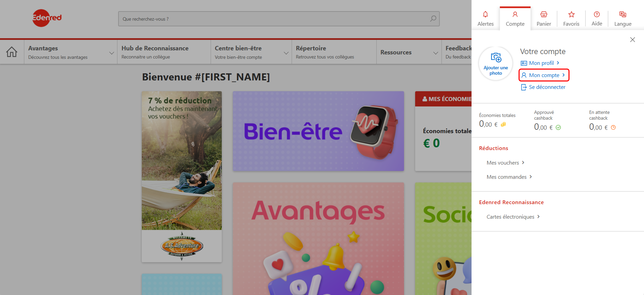644x295 pixels.
Task: Open Centre bien-être menu
Action: click(x=251, y=52)
